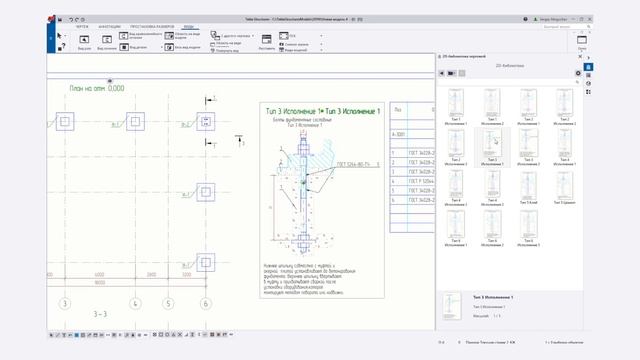Click the С другого чертежа view tool
The height and width of the screenshot is (360, 640).
230,36
